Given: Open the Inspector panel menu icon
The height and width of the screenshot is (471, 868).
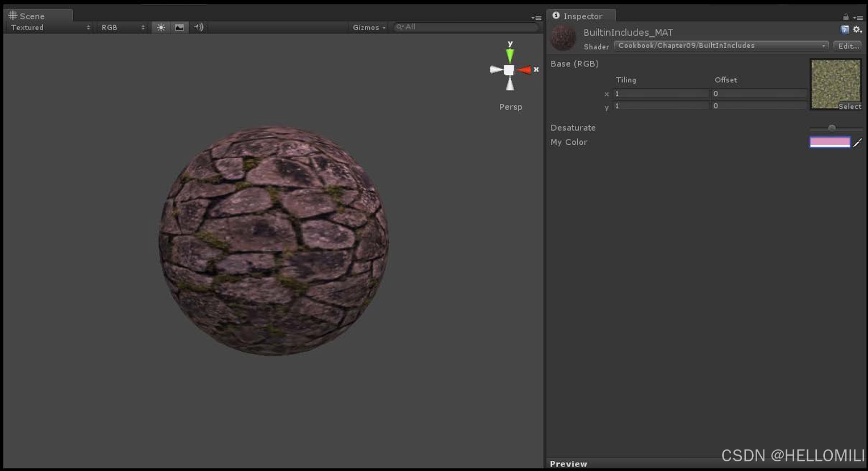Looking at the screenshot, I should point(860,16).
